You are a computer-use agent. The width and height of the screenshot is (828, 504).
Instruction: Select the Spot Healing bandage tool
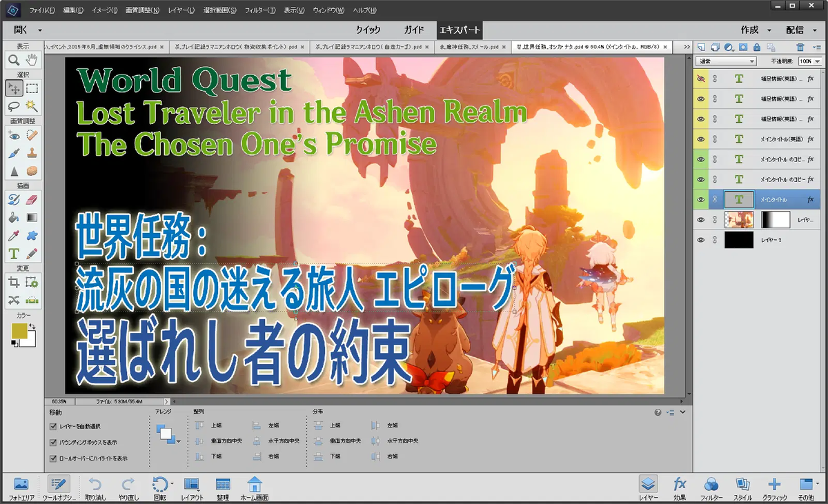(x=32, y=135)
